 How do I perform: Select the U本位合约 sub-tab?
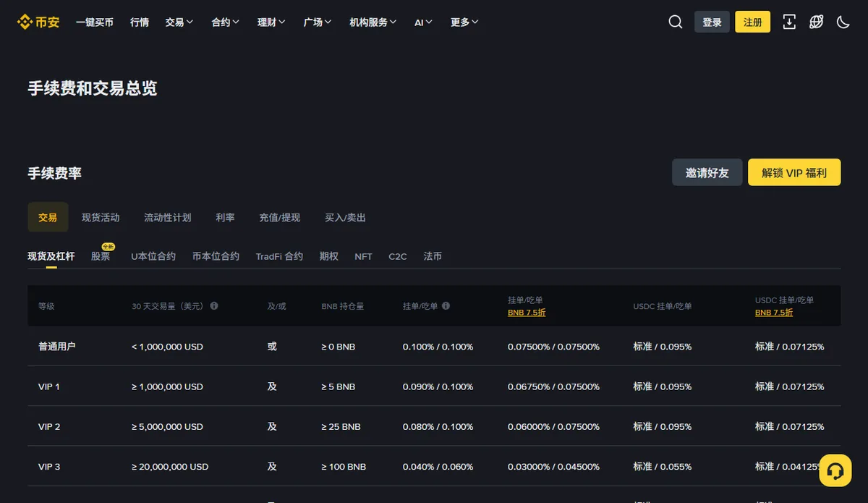(x=153, y=256)
